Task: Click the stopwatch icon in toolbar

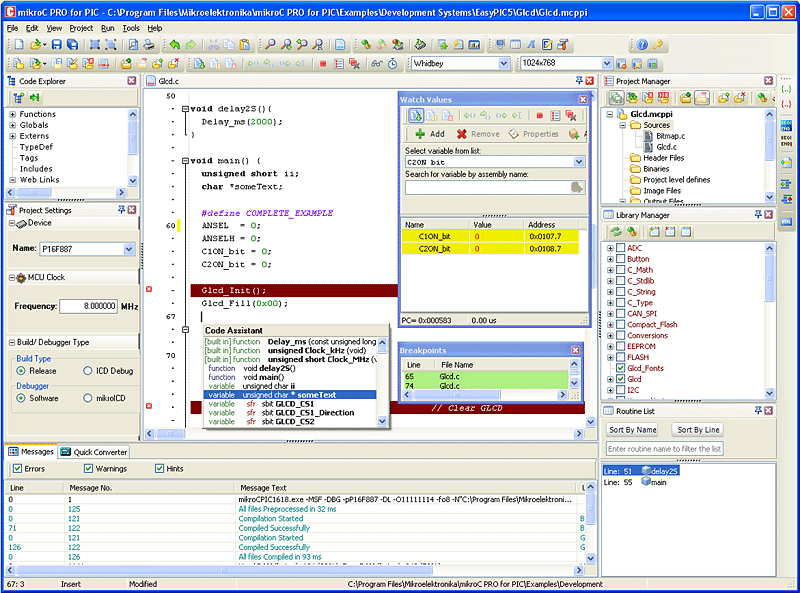Action: (x=392, y=64)
